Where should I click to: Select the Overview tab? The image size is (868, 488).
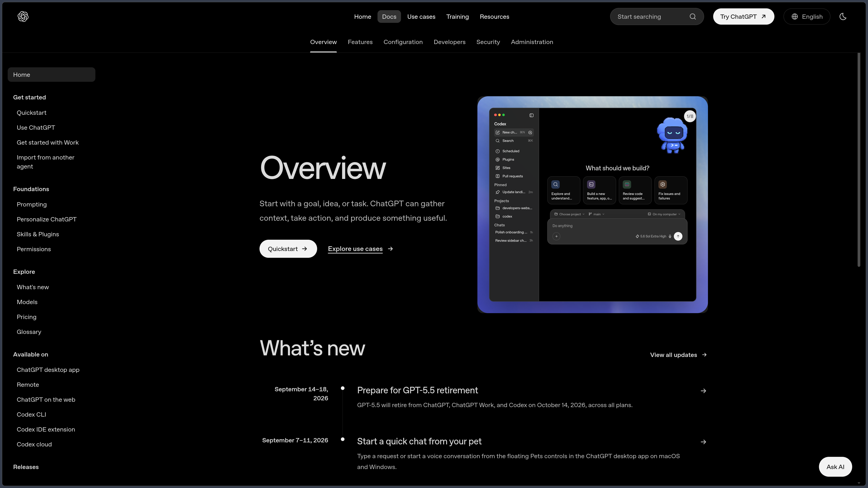tap(323, 42)
